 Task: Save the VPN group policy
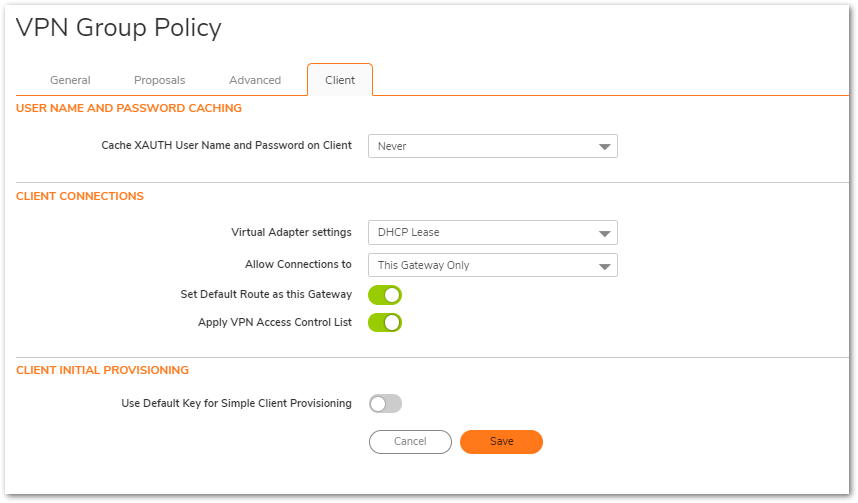coord(501,442)
